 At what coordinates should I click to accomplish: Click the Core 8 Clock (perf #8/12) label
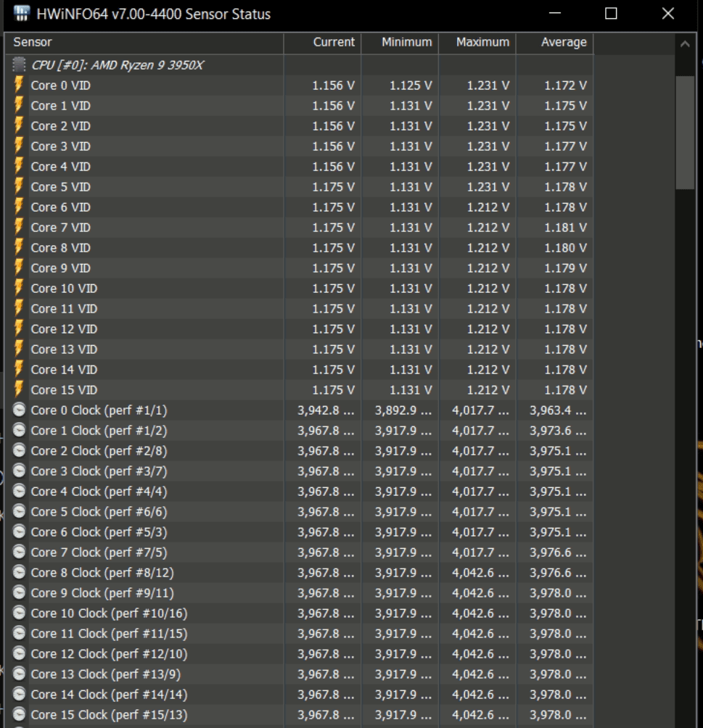point(102,573)
